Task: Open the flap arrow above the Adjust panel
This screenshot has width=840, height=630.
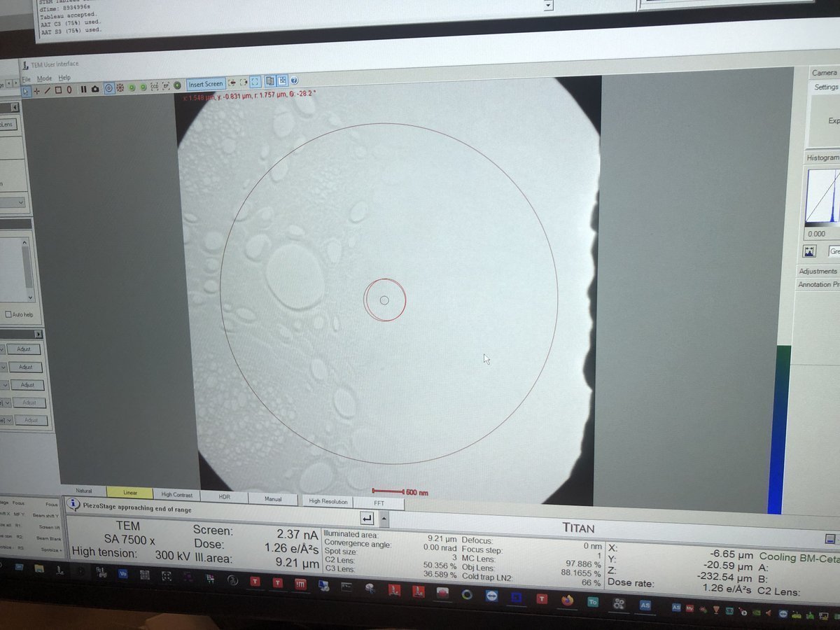Action: pyautogui.click(x=38, y=334)
